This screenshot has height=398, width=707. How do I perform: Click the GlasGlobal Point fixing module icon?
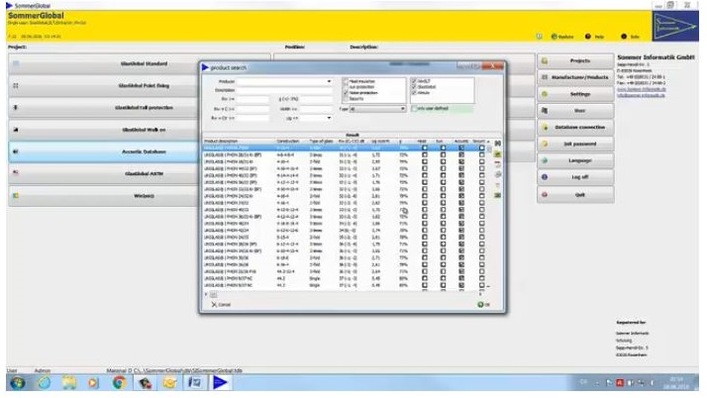[x=16, y=86]
